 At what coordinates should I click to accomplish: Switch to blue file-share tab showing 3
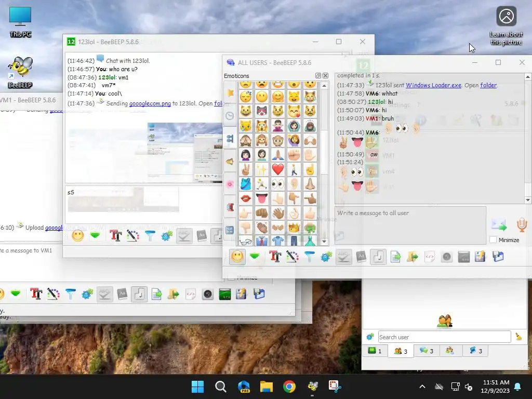click(x=476, y=351)
